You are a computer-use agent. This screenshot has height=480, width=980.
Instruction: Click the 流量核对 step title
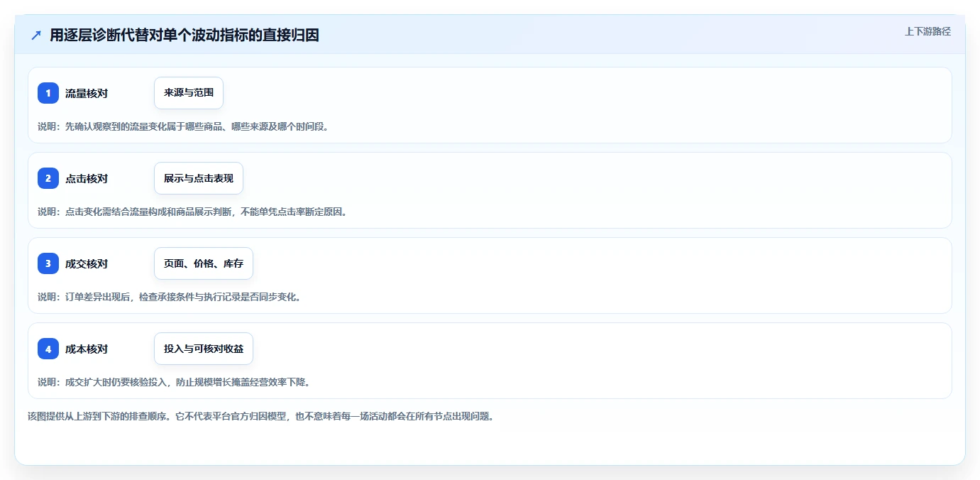coord(87,93)
